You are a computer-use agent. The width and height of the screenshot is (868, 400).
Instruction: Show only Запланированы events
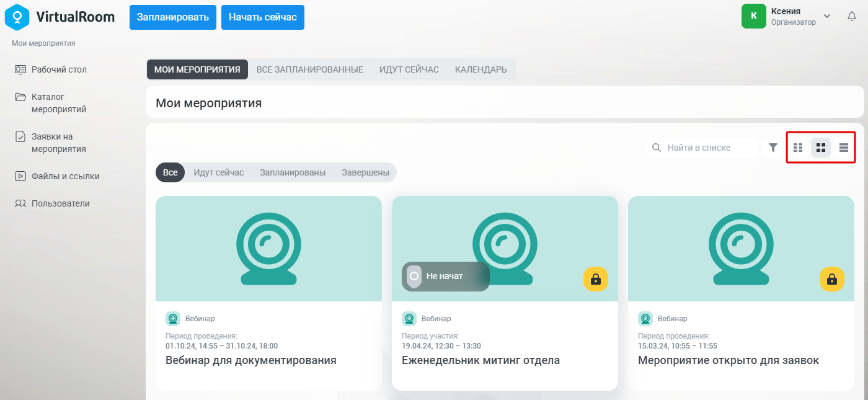coord(293,172)
